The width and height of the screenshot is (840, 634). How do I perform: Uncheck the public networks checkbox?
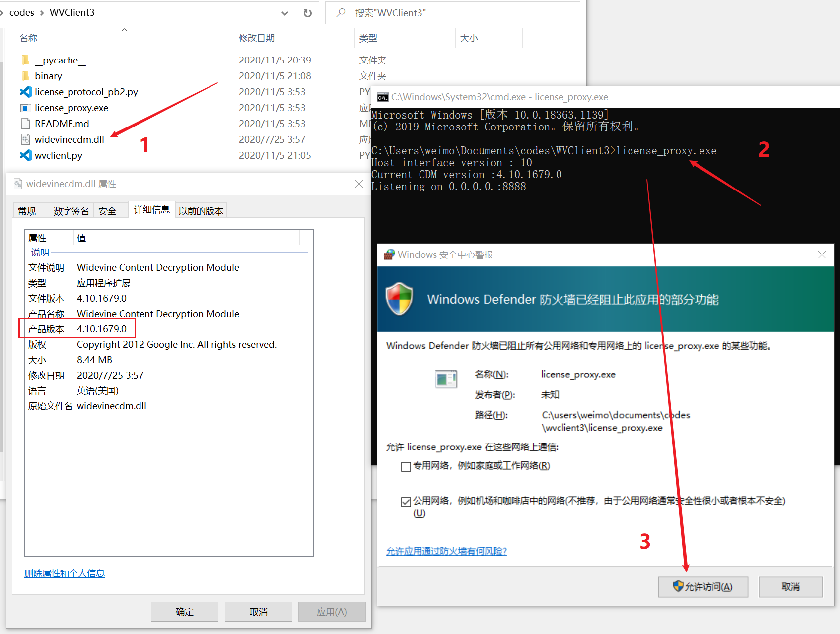point(406,502)
